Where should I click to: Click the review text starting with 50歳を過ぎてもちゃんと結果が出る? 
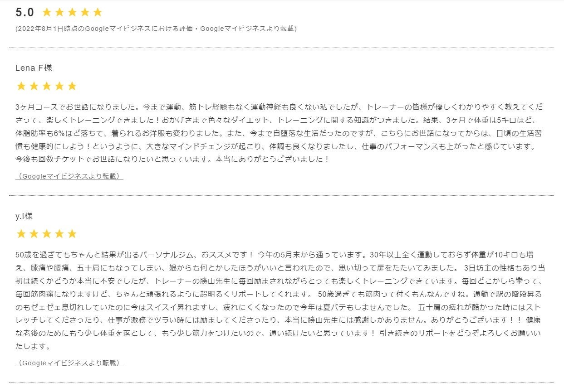coord(279,300)
